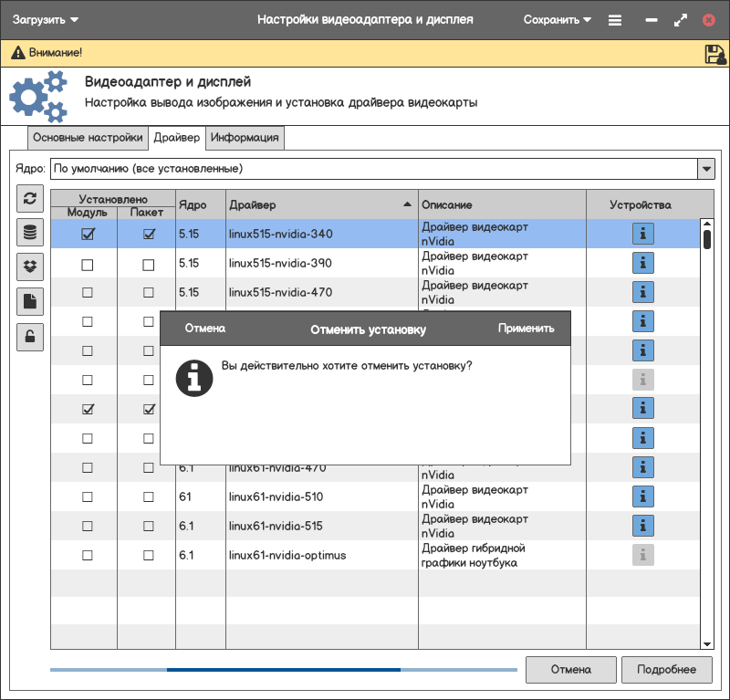Open the Сохранить dropdown menu
The height and width of the screenshot is (700, 730).
(x=557, y=19)
